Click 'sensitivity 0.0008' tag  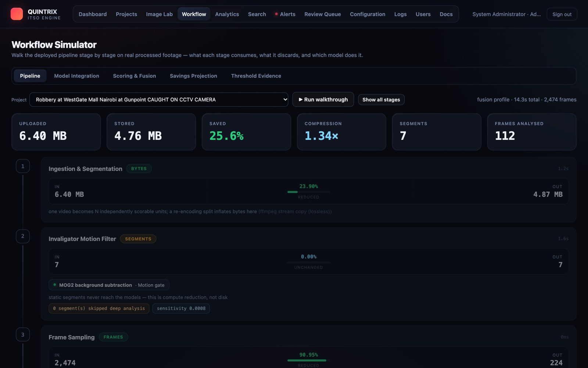[x=181, y=308]
